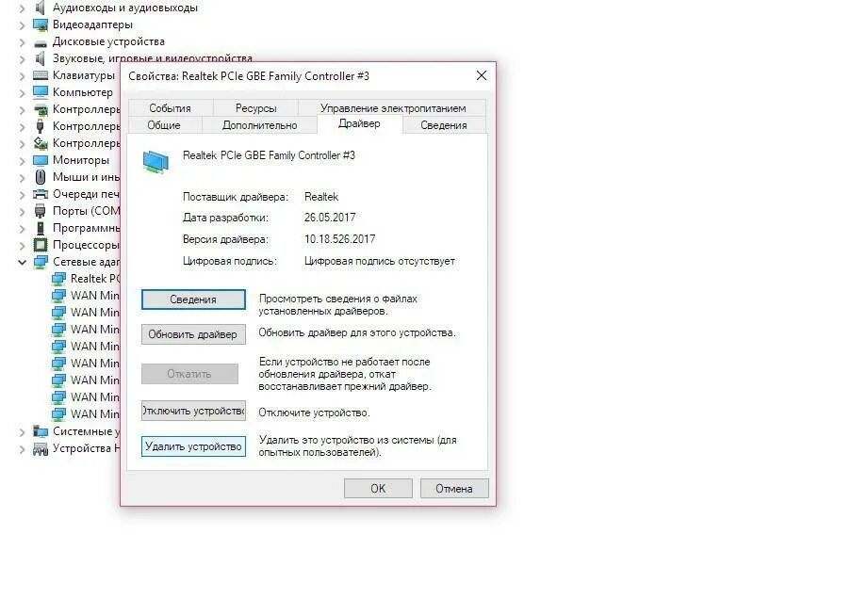The image size is (868, 599).
Task: Click the Очереди печати printer icon
Action: click(x=41, y=194)
